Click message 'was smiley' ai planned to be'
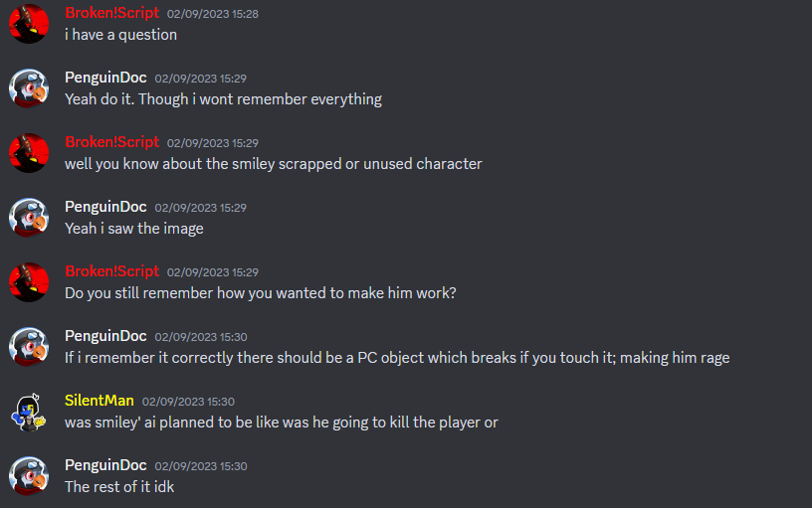The width and height of the screenshot is (812, 508). pyautogui.click(x=282, y=423)
